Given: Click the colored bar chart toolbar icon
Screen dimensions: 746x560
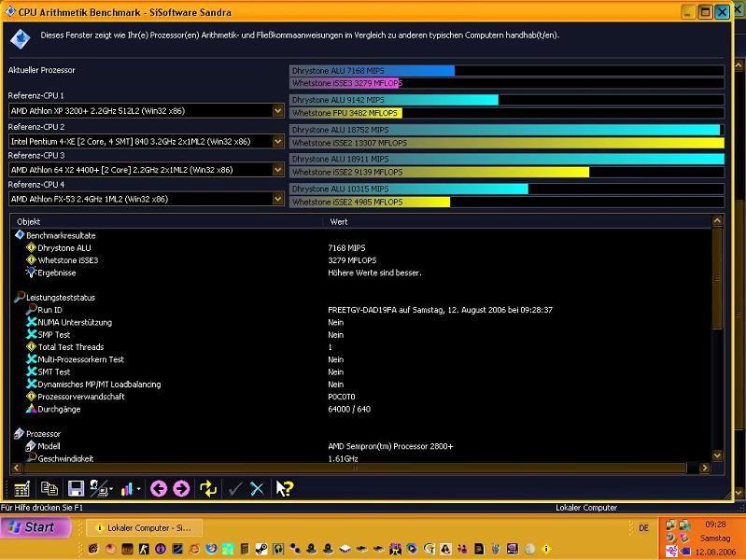Looking at the screenshot, I should click(127, 489).
